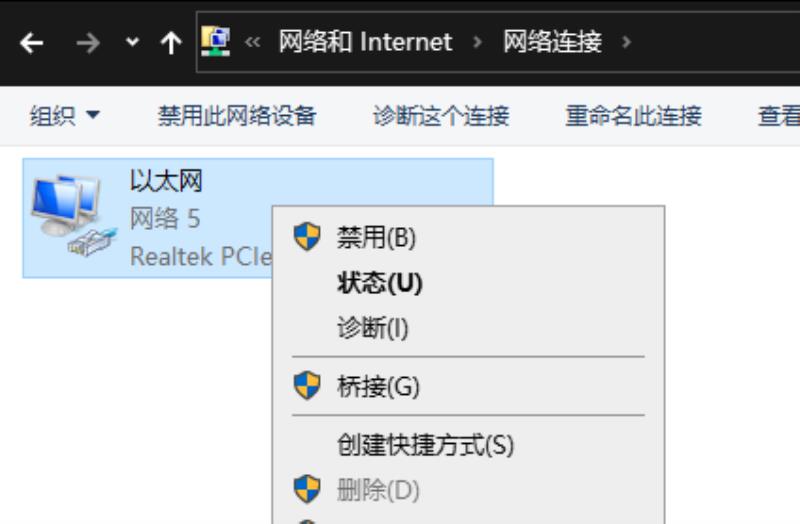Select the 网络连接 breadcrumb
Viewport: 800px width, 524px height.
(x=553, y=41)
